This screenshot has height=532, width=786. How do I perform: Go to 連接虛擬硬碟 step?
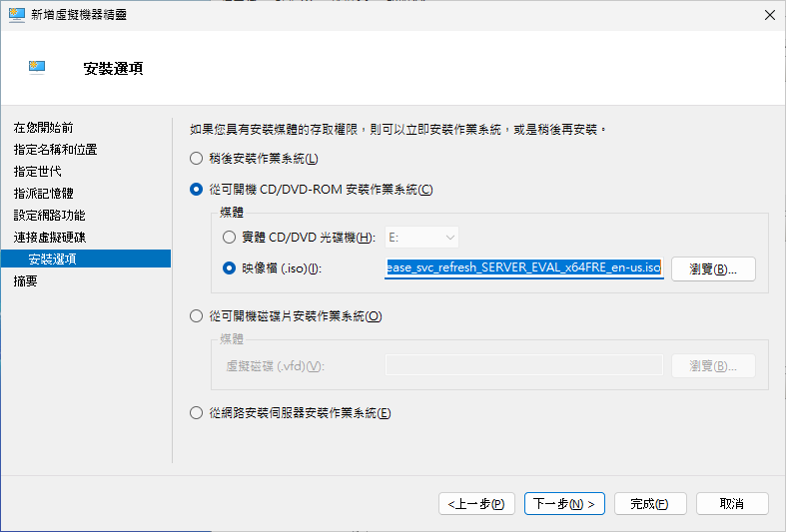50,237
